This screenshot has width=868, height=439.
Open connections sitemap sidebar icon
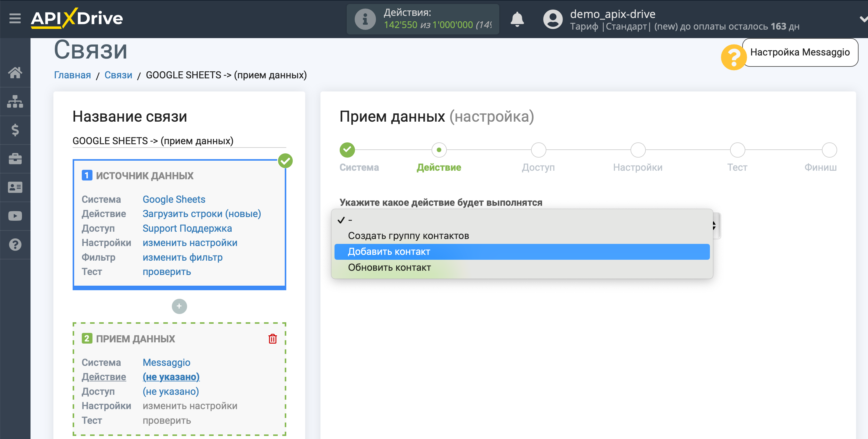click(x=15, y=101)
